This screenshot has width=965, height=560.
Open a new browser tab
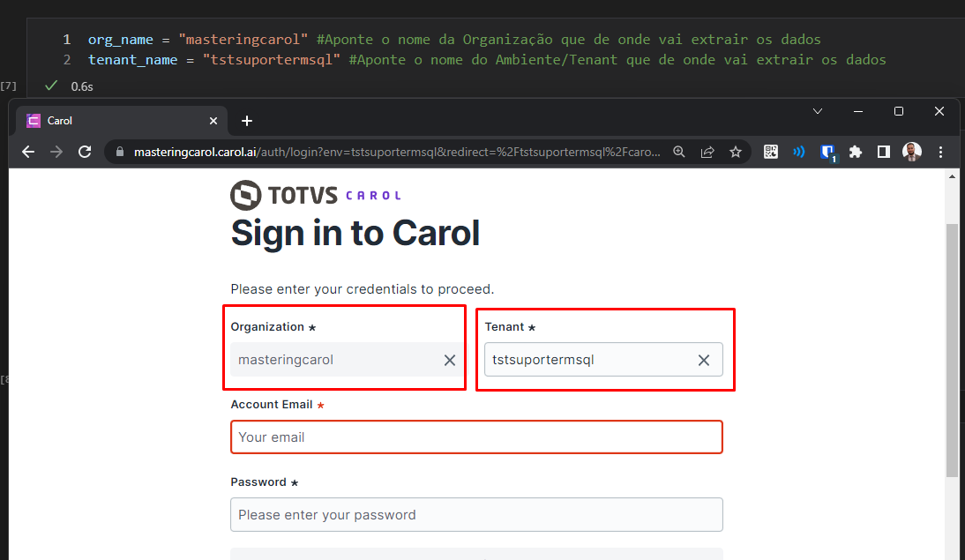[247, 121]
